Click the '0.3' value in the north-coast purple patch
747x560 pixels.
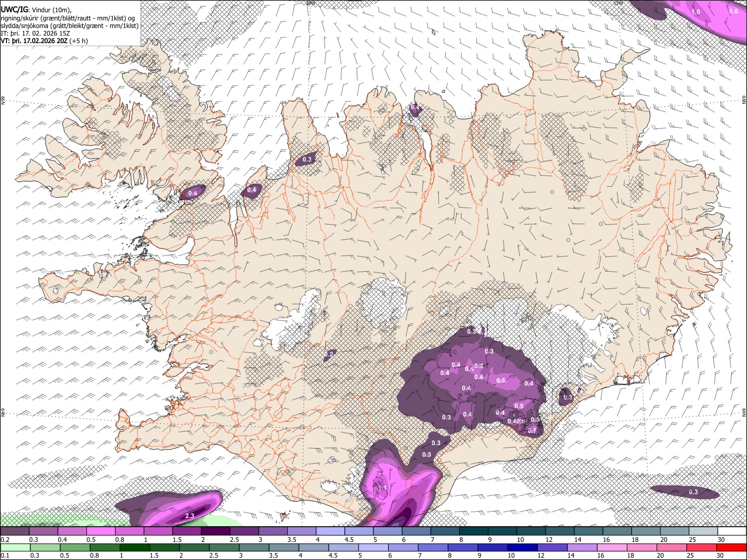pyautogui.click(x=308, y=159)
